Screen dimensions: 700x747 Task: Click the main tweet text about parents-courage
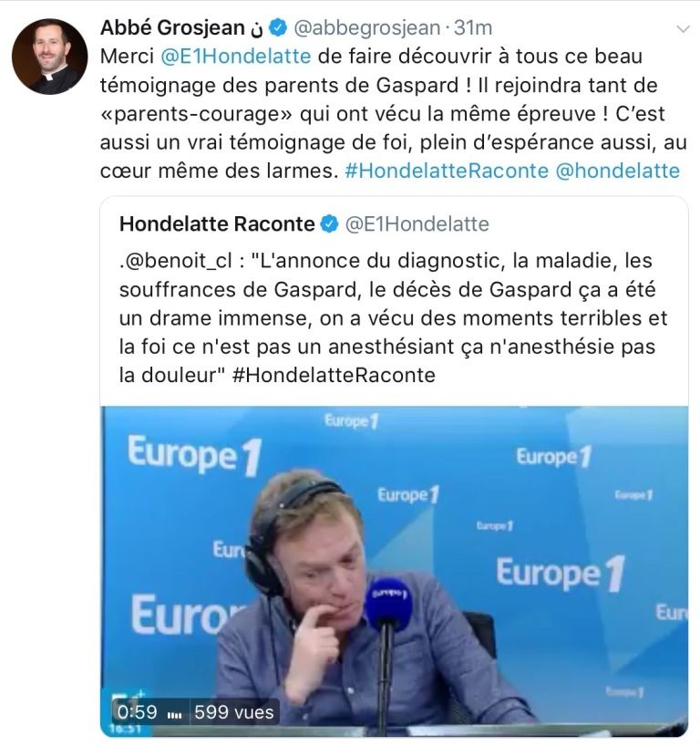[394, 113]
